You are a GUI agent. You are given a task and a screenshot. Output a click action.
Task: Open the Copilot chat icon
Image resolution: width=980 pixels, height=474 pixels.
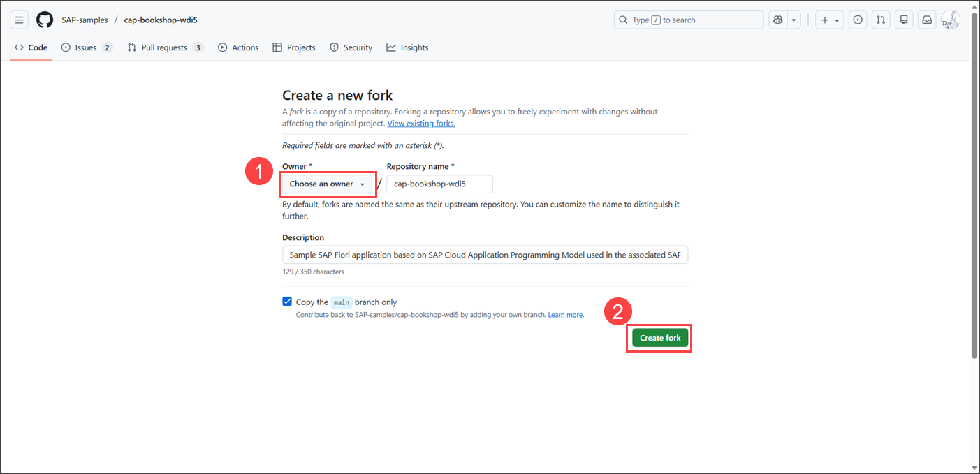point(778,20)
